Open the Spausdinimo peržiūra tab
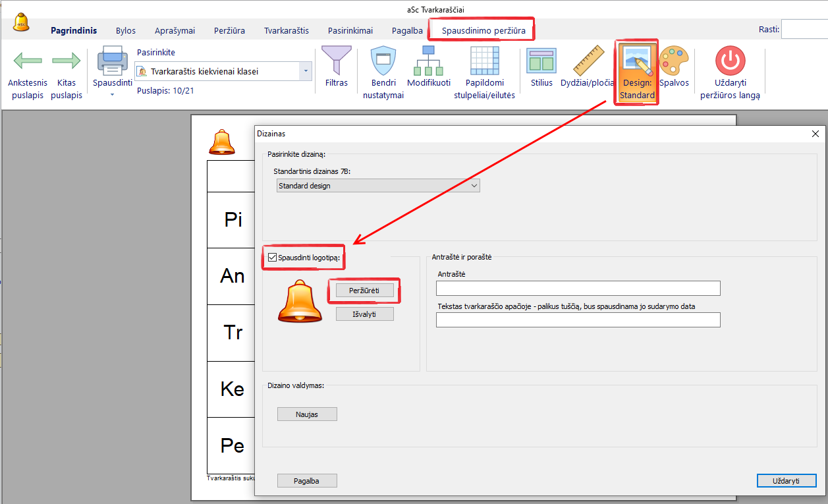 point(483,30)
